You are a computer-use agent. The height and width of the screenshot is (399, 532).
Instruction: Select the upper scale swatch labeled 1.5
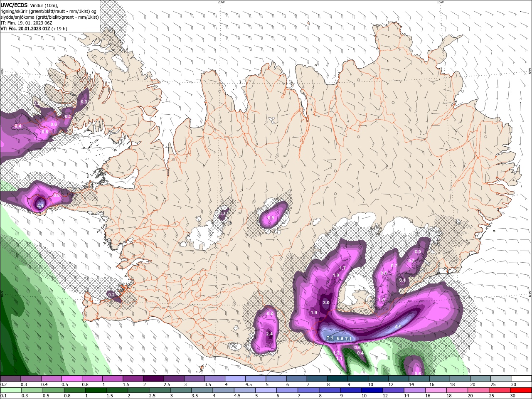tap(133, 379)
